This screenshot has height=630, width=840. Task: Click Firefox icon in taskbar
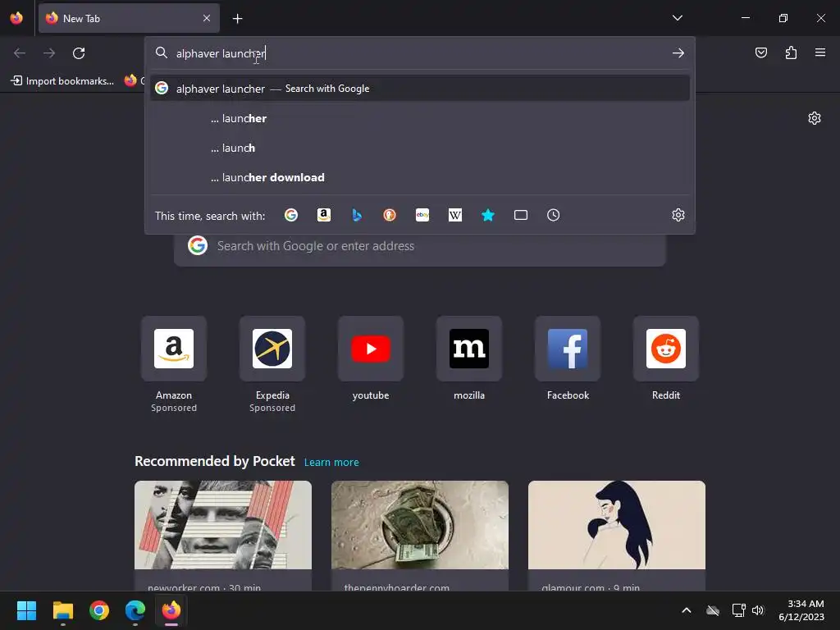[x=171, y=610]
